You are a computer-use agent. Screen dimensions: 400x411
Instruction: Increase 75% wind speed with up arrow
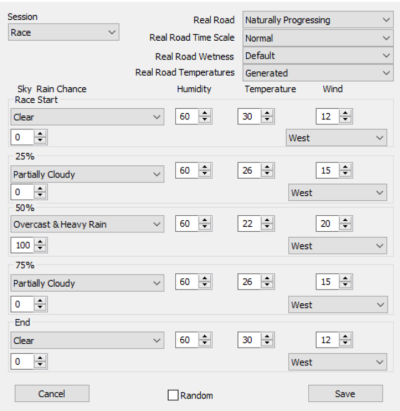(345, 279)
